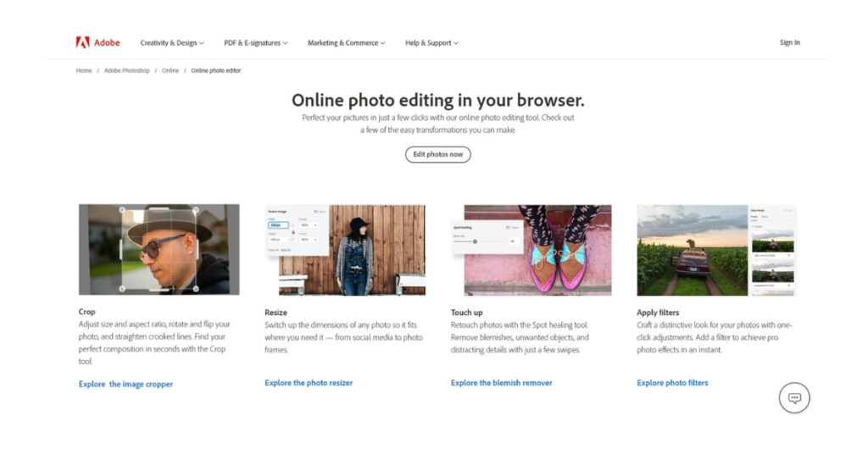Image resolution: width=868 pixels, height=454 pixels.
Task: Open Explore the blemish remover link
Action: tap(502, 383)
